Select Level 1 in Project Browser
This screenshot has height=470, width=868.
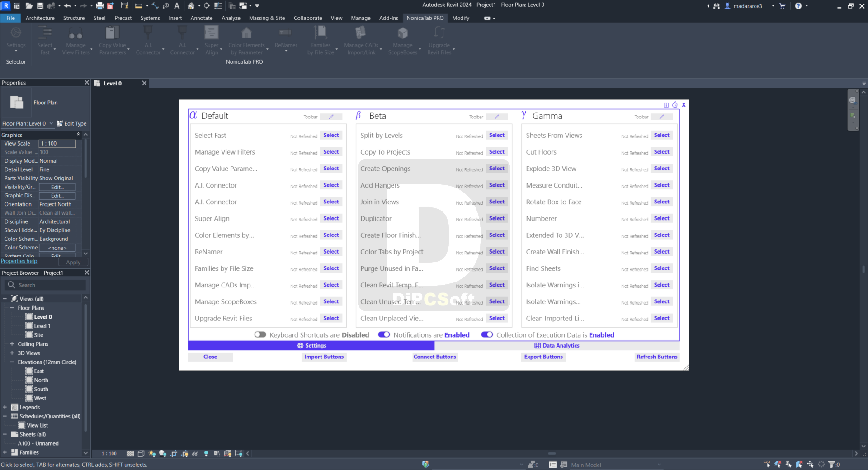pos(42,326)
